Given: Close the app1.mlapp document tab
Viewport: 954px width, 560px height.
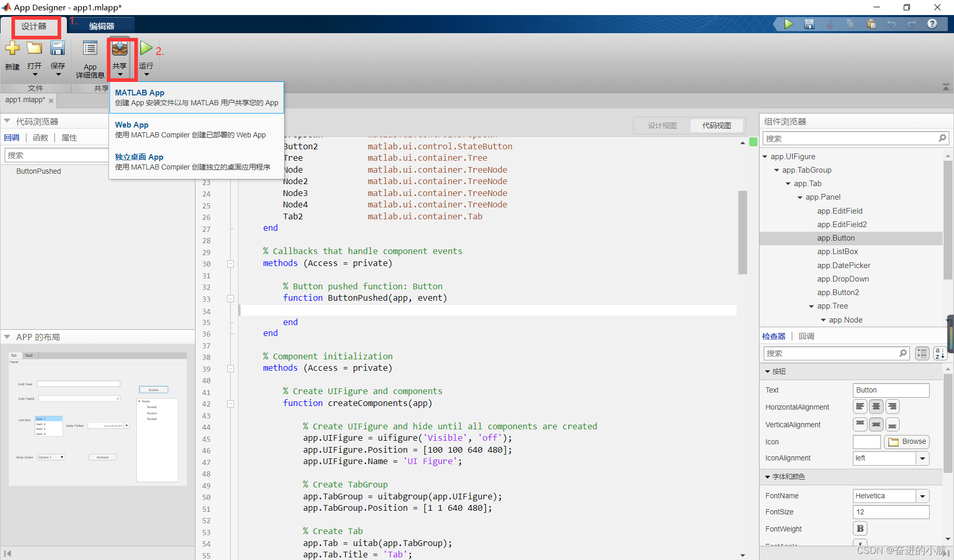Looking at the screenshot, I should (51, 101).
